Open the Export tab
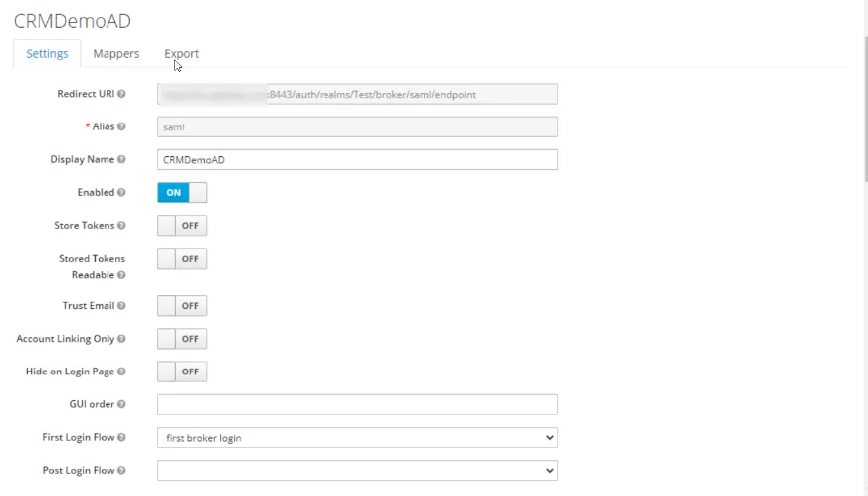 click(x=181, y=53)
